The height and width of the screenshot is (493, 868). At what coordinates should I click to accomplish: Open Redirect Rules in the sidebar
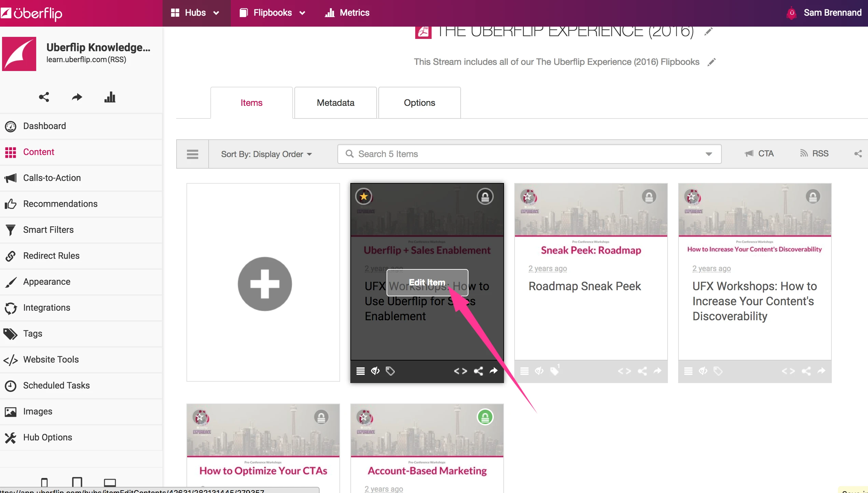pos(81,256)
